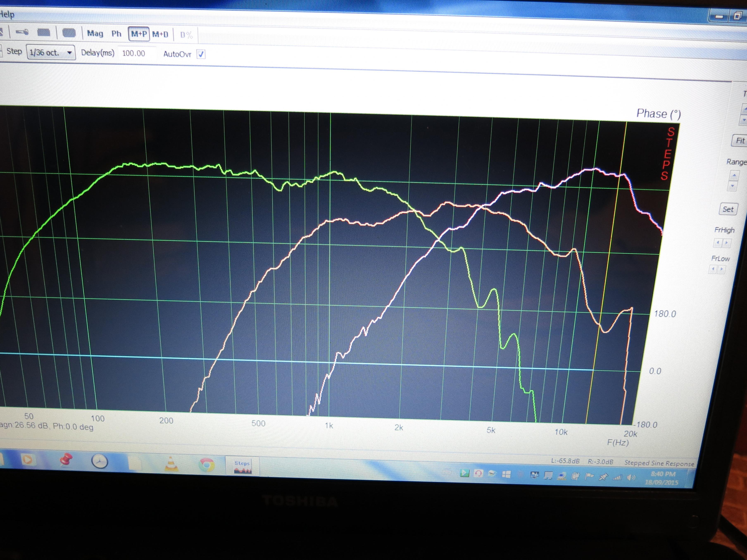The width and height of the screenshot is (747, 560).
Task: Click the rounded grey rectangle toolbar icon
Action: pyautogui.click(x=69, y=33)
